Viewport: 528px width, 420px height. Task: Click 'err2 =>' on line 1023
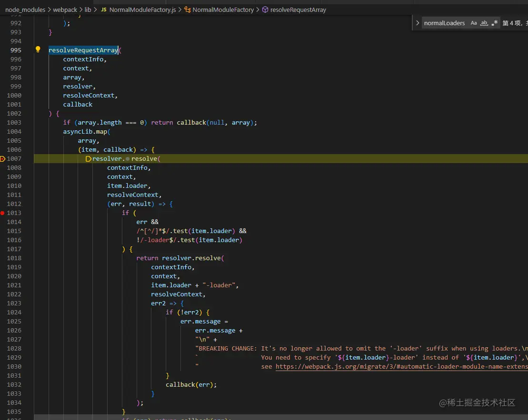(164, 303)
